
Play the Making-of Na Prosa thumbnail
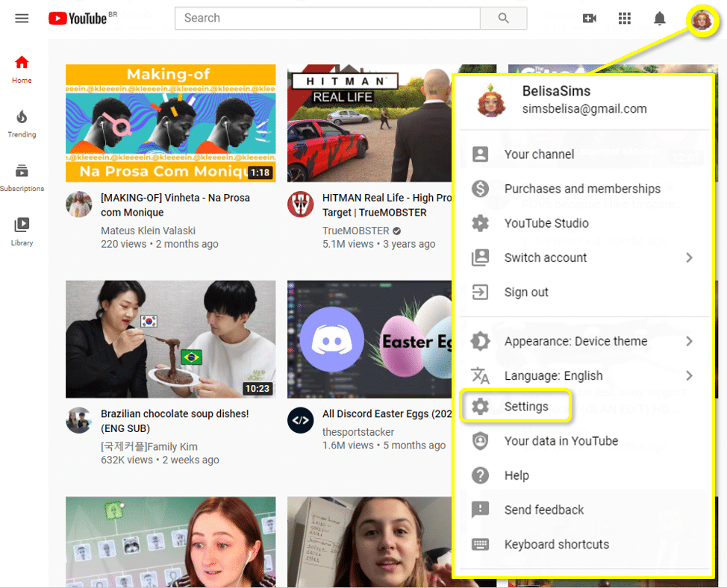point(171,123)
